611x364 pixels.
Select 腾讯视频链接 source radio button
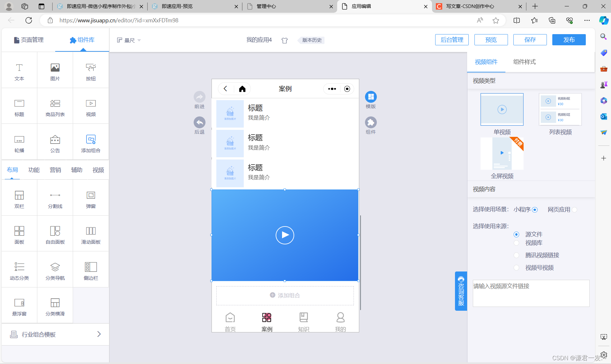tap(516, 255)
